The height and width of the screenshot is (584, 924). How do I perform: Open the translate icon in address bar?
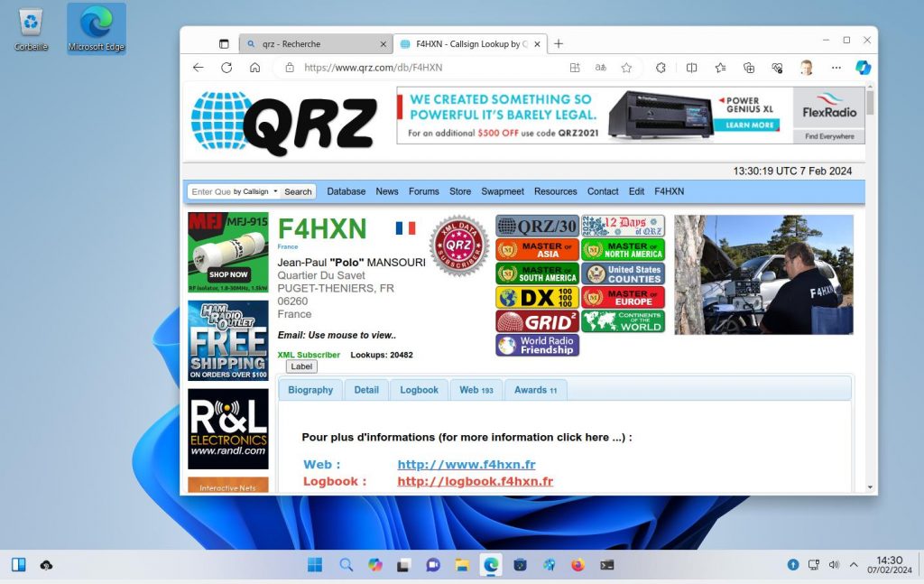pyautogui.click(x=600, y=68)
